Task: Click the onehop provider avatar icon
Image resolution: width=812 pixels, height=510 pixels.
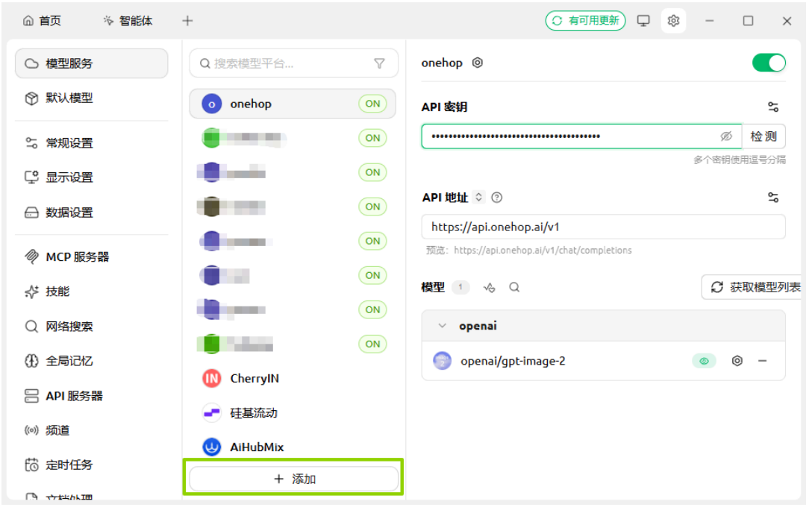Action: tap(212, 104)
